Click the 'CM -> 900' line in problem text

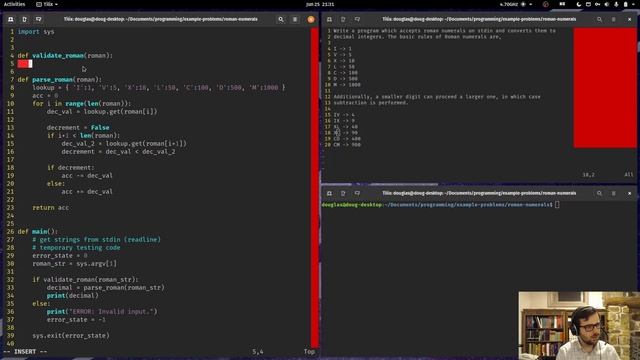click(347, 144)
